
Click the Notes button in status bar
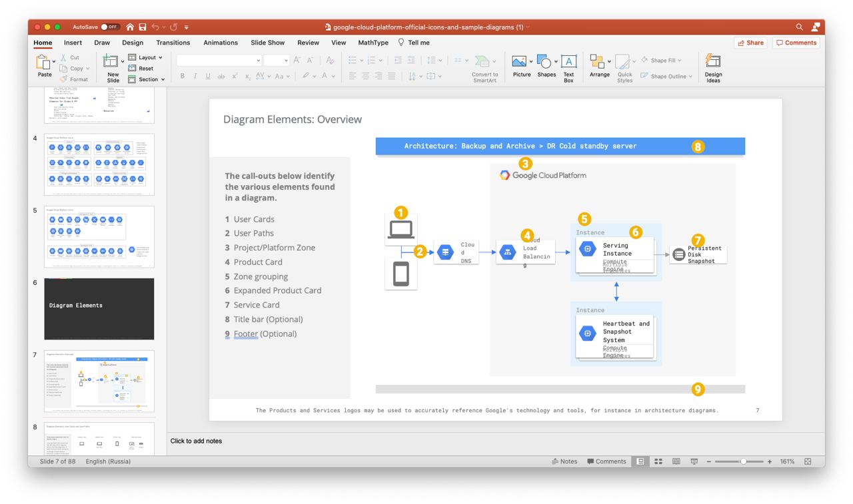coord(564,461)
